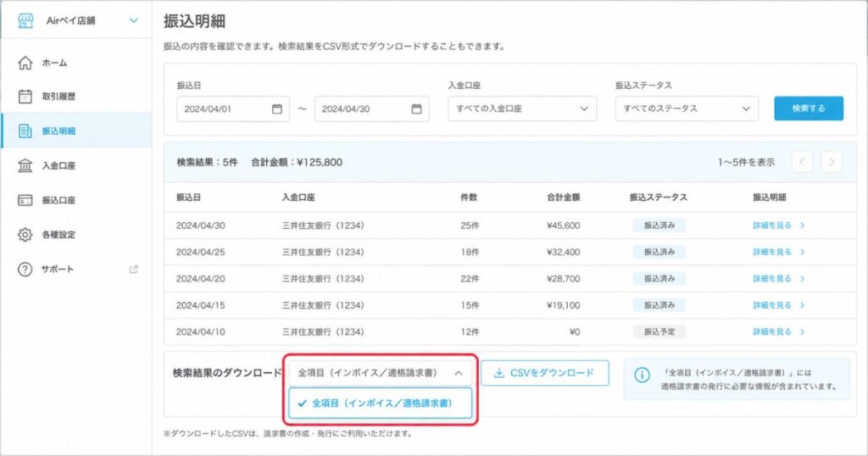Click the 合計金額 column header
Screen dimensions: 868x456
pos(563,197)
